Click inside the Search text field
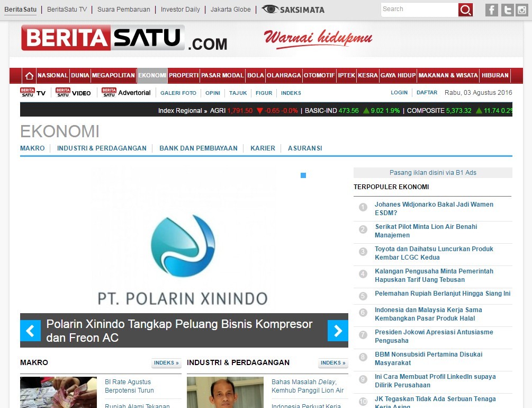Screen dimensions: 532x408 click(419, 10)
